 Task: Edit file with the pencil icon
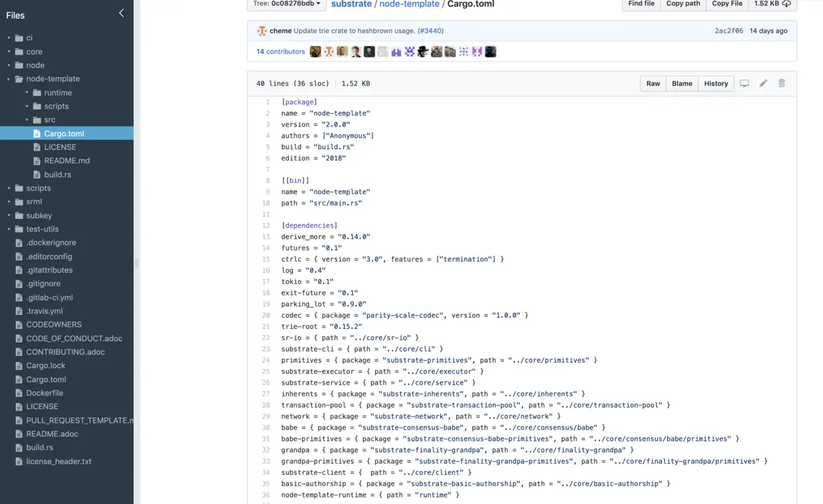point(763,84)
